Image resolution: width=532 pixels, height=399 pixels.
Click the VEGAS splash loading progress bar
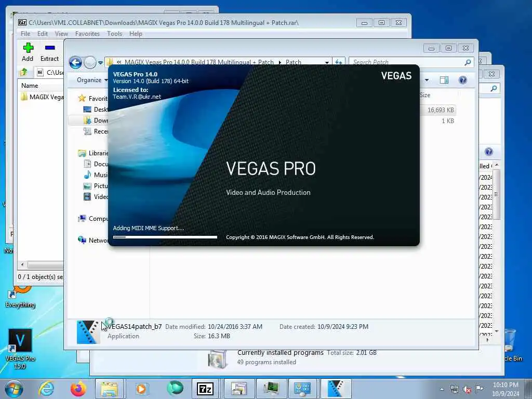(x=165, y=237)
